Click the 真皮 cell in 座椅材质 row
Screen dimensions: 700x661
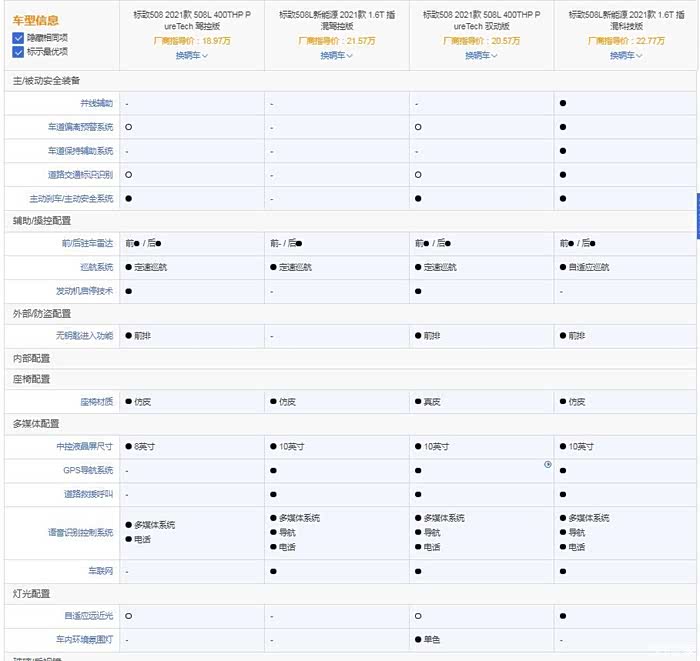[x=428, y=402]
